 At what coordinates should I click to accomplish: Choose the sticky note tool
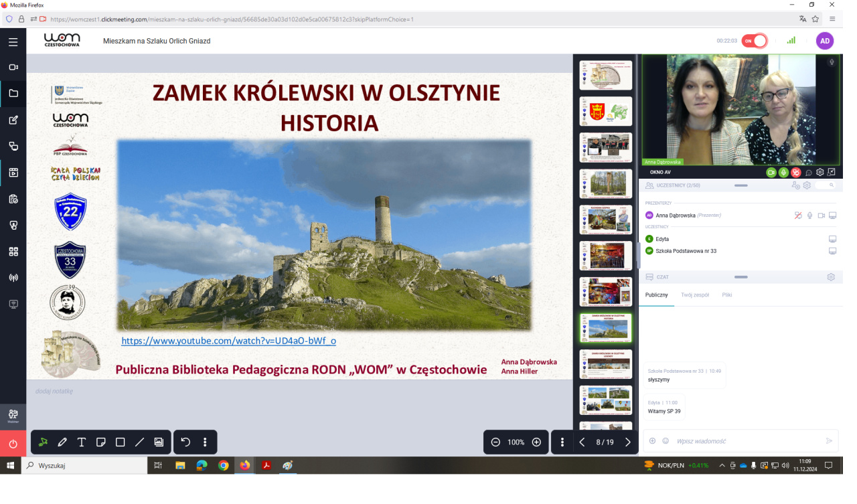(x=101, y=442)
